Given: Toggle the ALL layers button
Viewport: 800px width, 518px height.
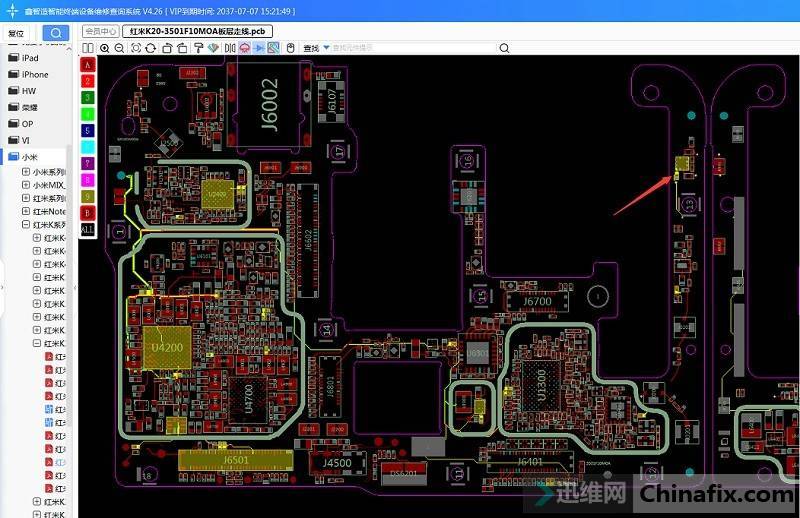Looking at the screenshot, I should pyautogui.click(x=87, y=229).
